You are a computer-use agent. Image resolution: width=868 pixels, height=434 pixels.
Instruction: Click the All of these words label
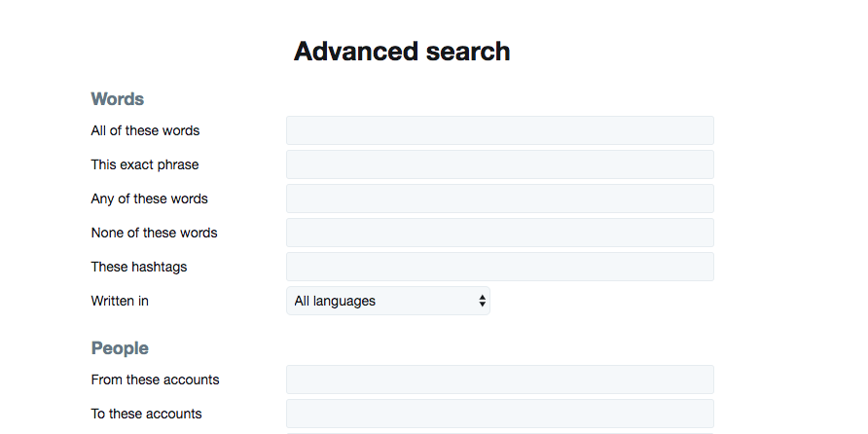click(145, 130)
